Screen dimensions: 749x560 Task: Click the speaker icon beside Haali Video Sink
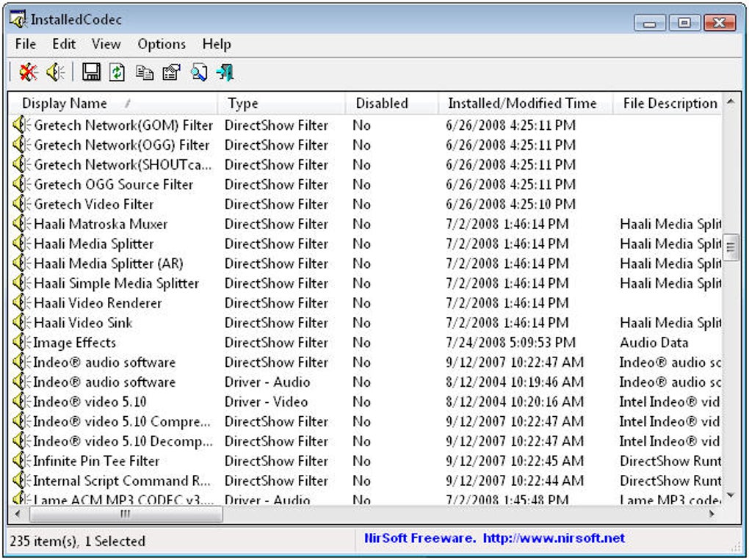[x=21, y=323]
